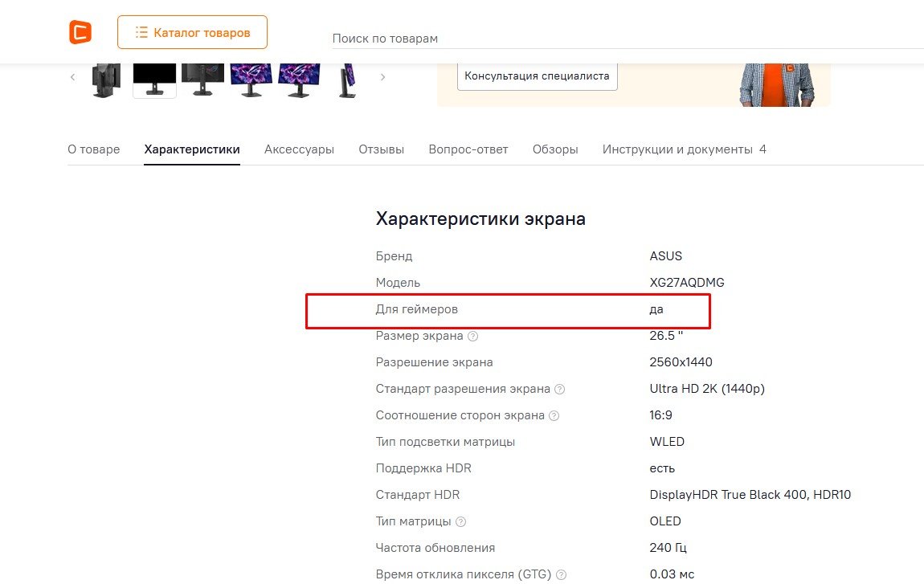924x584 pixels.
Task: Click the value DisplayHDR True Black 400, HDR10
Action: point(750,495)
